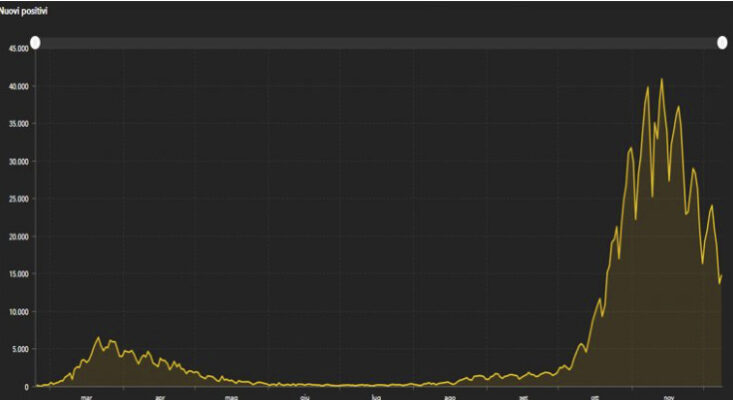
Task: Click the 'lug' label on the x-axis
Action: coord(376,395)
